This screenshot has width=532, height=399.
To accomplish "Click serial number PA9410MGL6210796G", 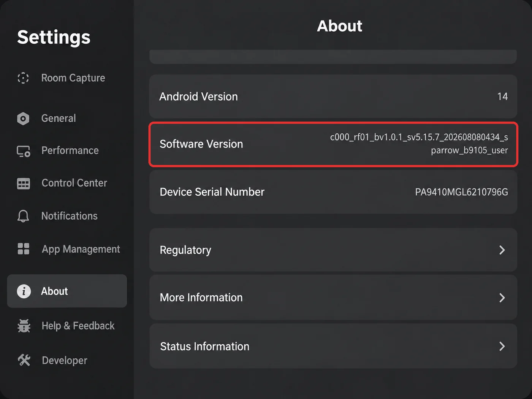I will tap(461, 192).
